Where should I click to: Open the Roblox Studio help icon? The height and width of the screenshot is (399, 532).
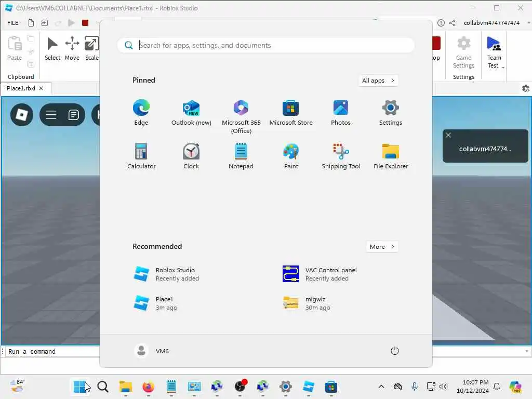tap(441, 23)
